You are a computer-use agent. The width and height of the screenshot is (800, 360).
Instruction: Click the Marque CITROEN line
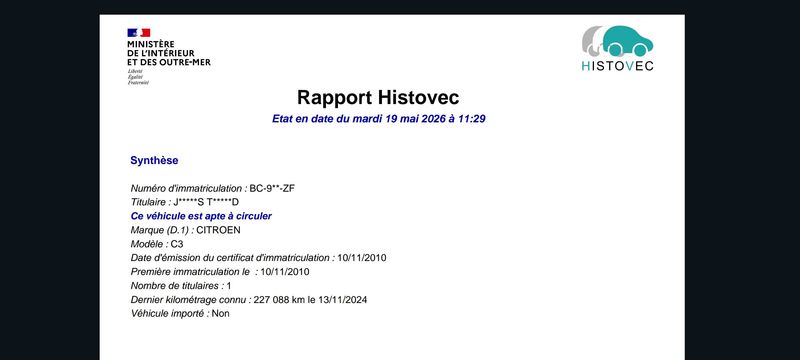[185, 230]
